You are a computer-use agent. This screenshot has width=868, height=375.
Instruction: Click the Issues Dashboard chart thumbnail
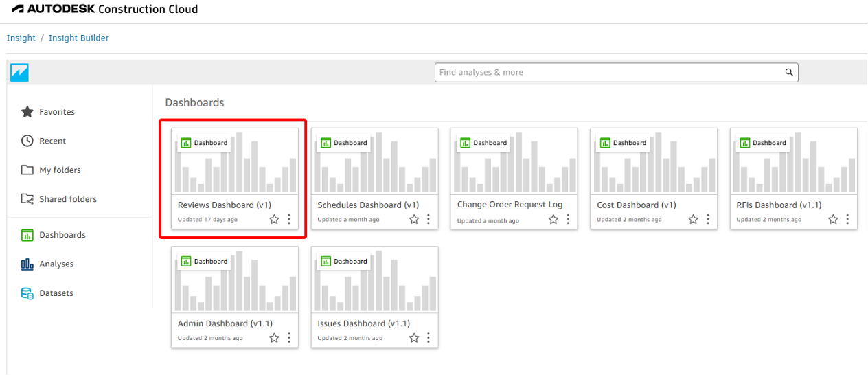[x=374, y=280]
